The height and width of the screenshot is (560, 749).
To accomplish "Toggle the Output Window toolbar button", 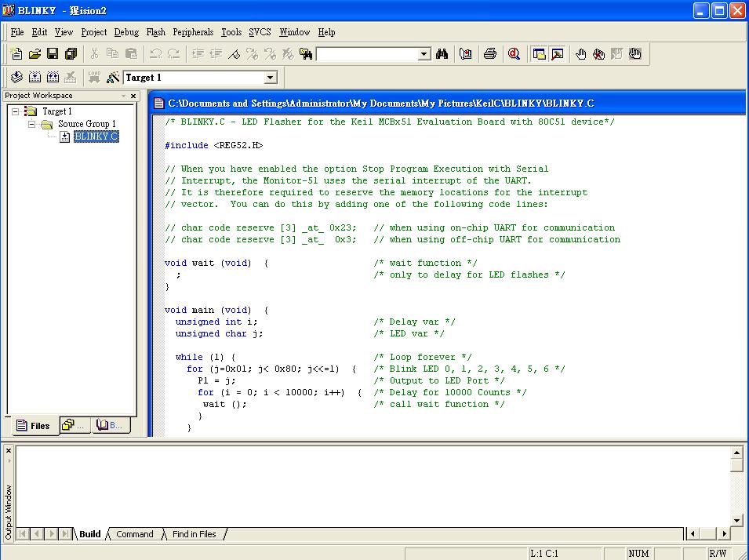I will [558, 54].
